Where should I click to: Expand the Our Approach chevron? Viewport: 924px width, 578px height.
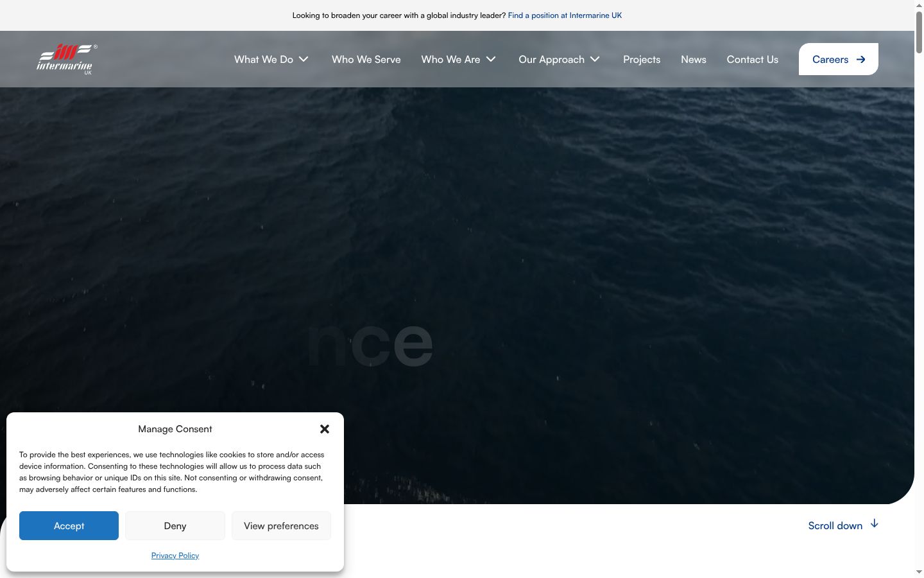[x=595, y=59]
